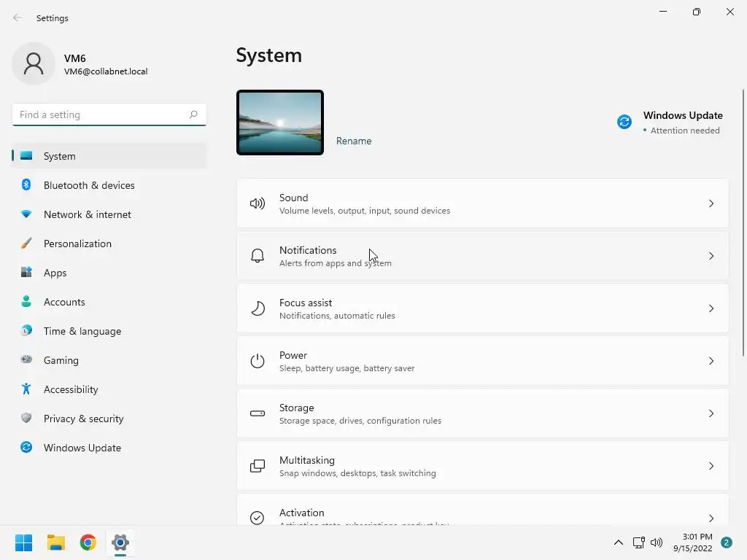
Task: Click the Personalization paintbrush icon
Action: (x=26, y=244)
